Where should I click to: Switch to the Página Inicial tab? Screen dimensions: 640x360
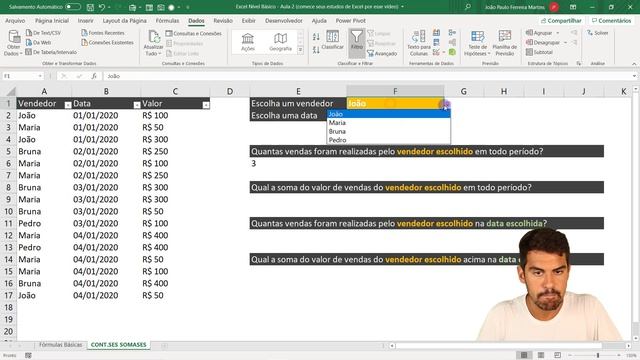tap(52, 20)
